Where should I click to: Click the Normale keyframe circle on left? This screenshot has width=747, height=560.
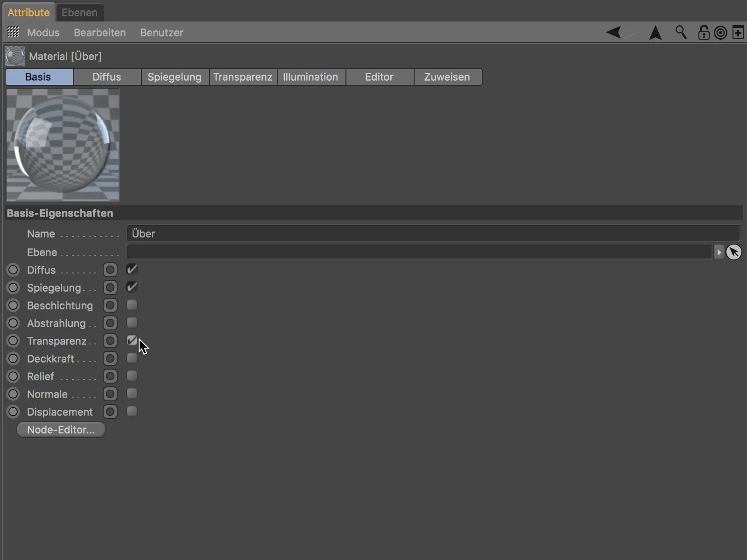point(13,394)
